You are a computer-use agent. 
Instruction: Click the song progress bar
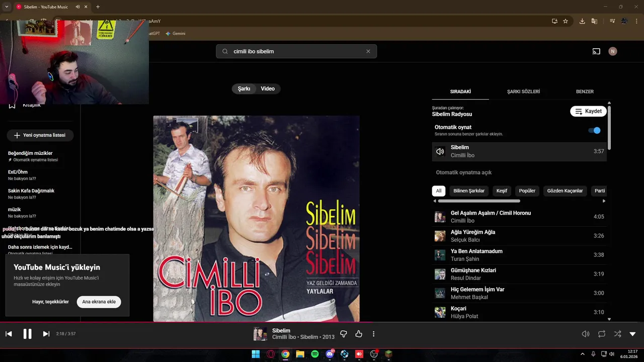pyautogui.click(x=322, y=322)
